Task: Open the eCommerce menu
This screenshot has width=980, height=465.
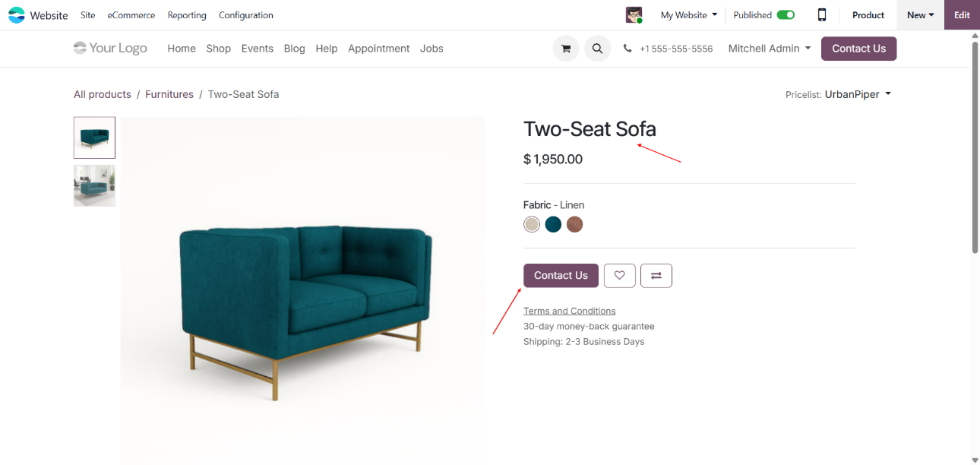Action: (x=131, y=15)
